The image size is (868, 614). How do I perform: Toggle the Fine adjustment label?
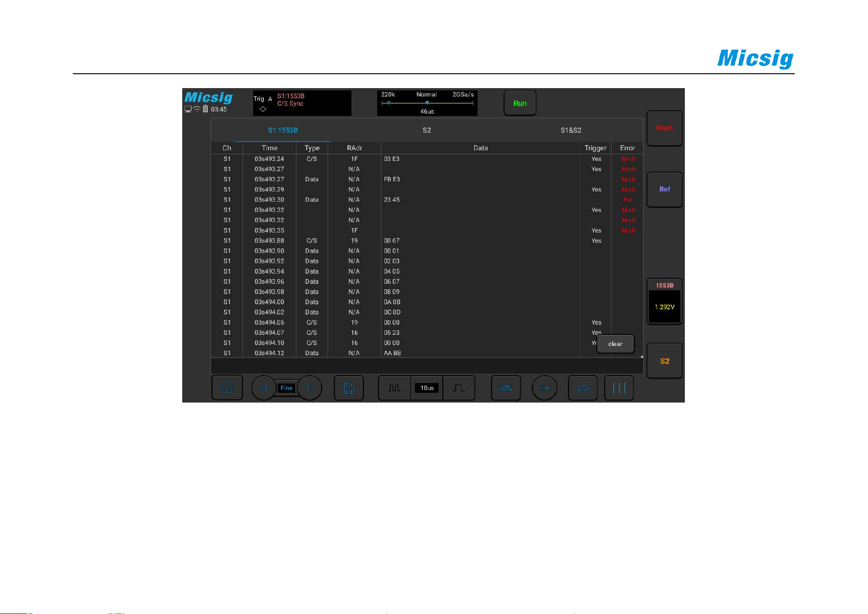[x=287, y=388]
